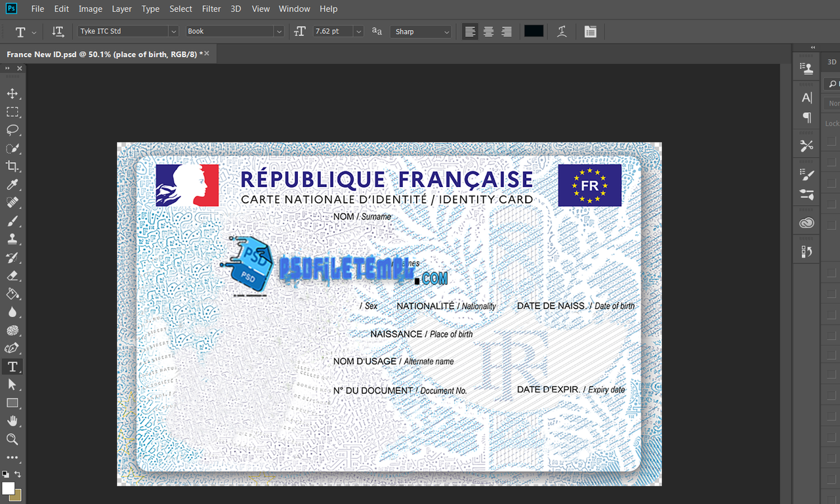Open the Brush Settings panel icon
840x504 pixels.
tap(807, 194)
